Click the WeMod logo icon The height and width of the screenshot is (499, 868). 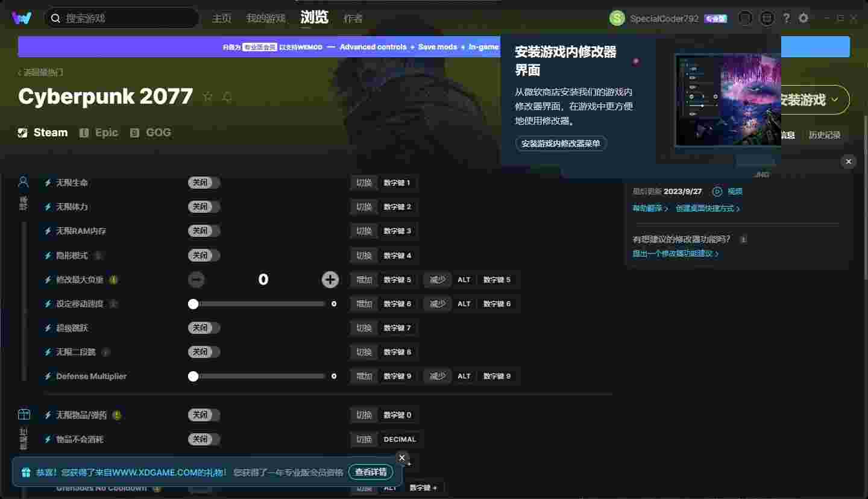(22, 18)
